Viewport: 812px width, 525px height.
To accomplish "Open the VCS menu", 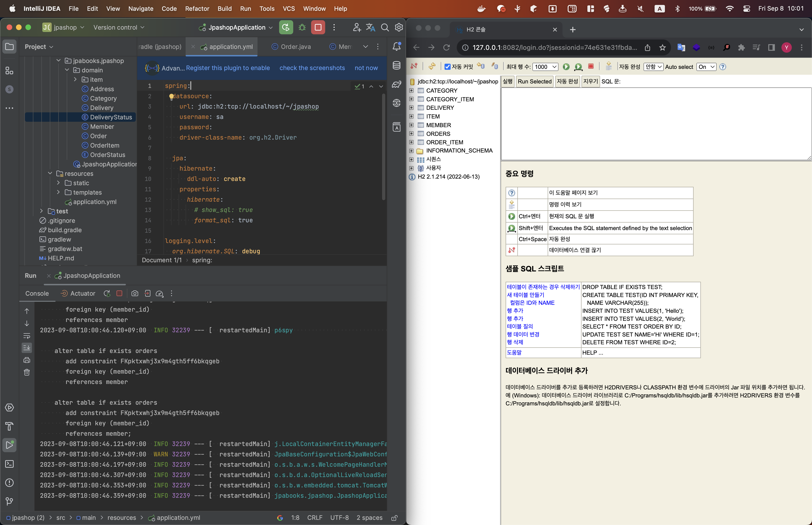I will coord(289,8).
